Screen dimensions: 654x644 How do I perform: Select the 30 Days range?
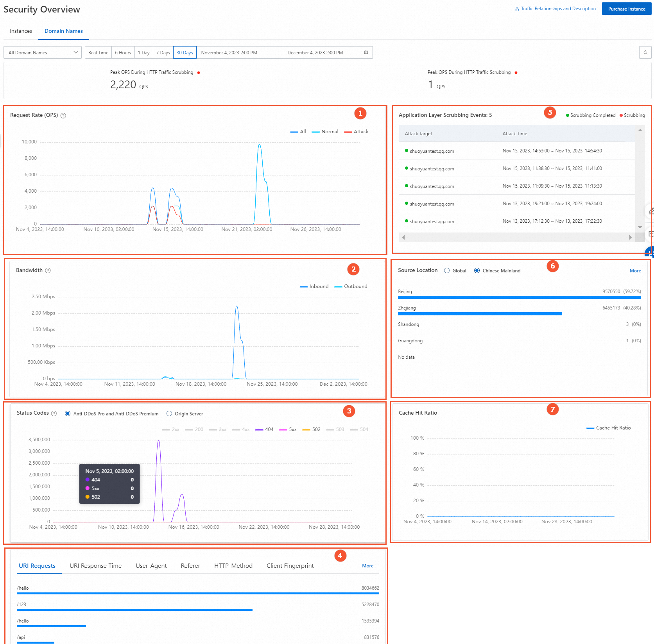(185, 52)
